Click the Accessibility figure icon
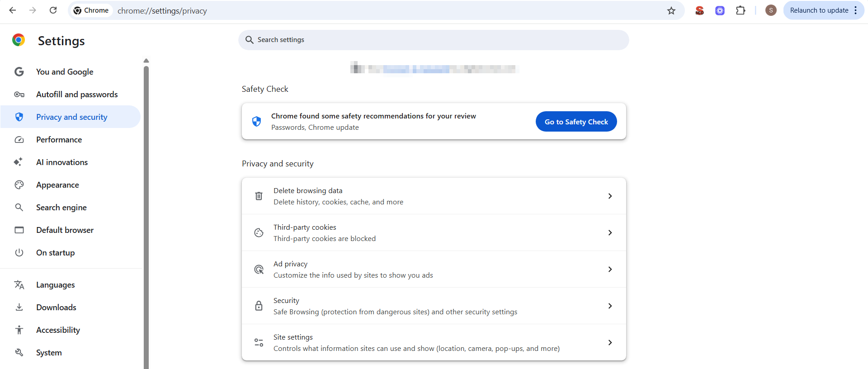 click(x=19, y=330)
